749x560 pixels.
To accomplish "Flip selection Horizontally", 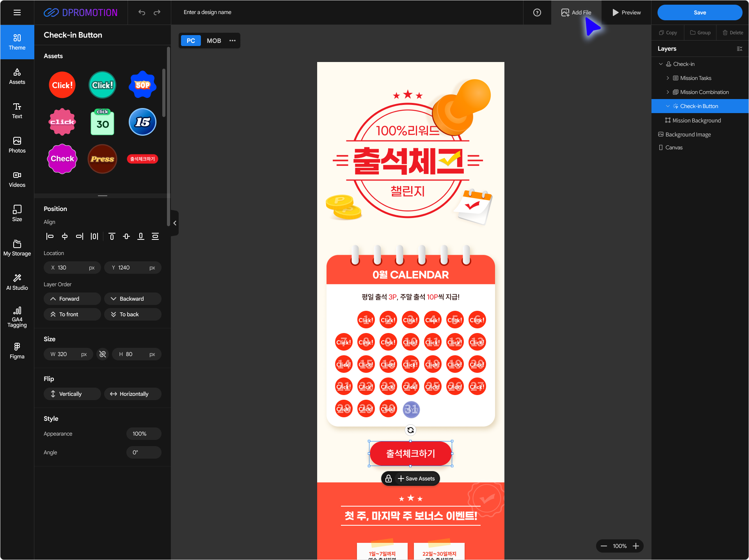I will coord(133,394).
